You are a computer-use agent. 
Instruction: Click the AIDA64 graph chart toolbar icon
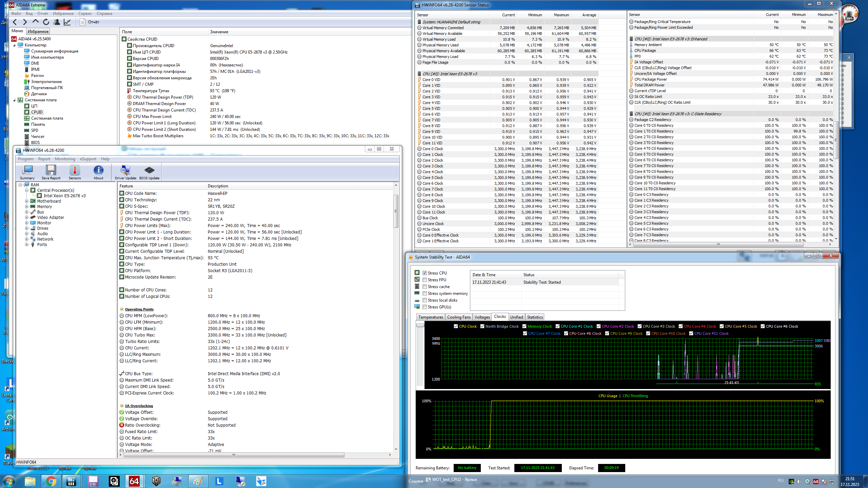pos(67,22)
